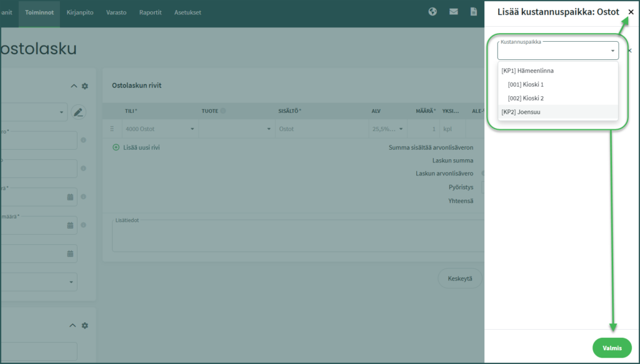640x364 pixels.
Task: Click the globe icon in top bar
Action: coord(432,12)
